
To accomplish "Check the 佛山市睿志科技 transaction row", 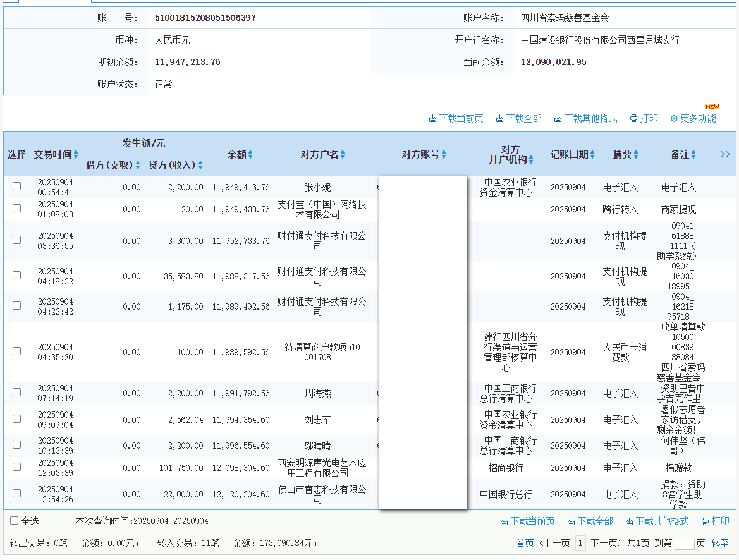I will 17,493.
